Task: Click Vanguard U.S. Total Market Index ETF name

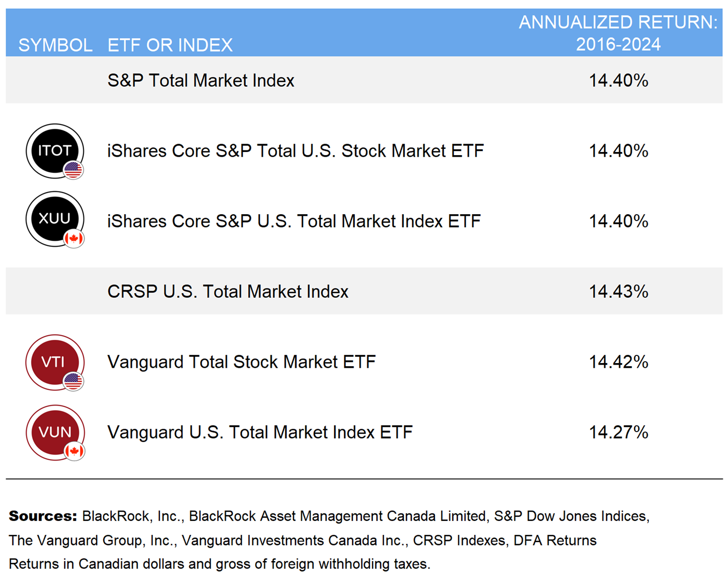Action: click(260, 432)
